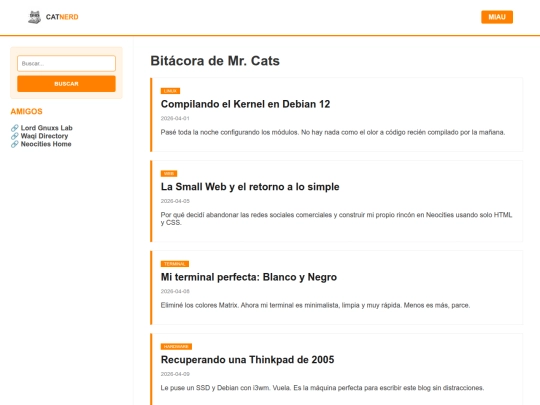Open post Recuperando una Thinkpad de 2005
Viewport: 540px width, 405px height.
247,360
